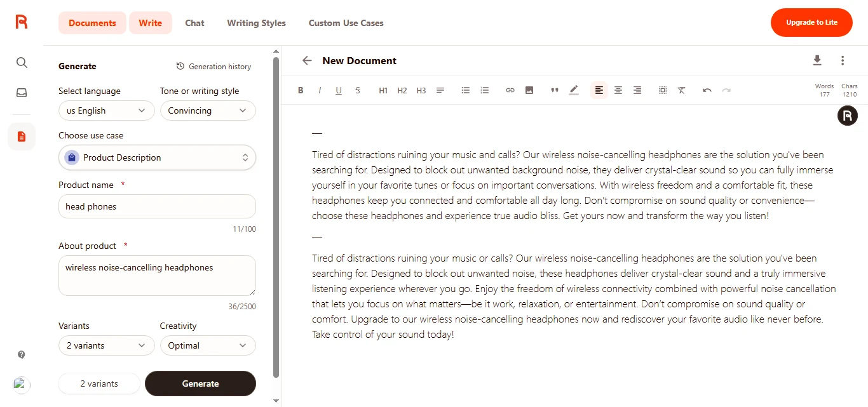Align text left
The height and width of the screenshot is (407, 868).
click(599, 91)
